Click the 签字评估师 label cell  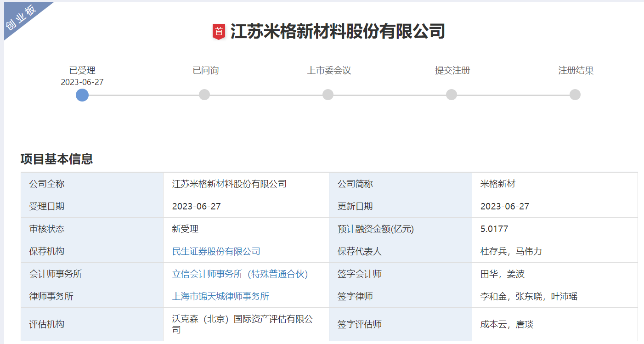click(x=401, y=324)
